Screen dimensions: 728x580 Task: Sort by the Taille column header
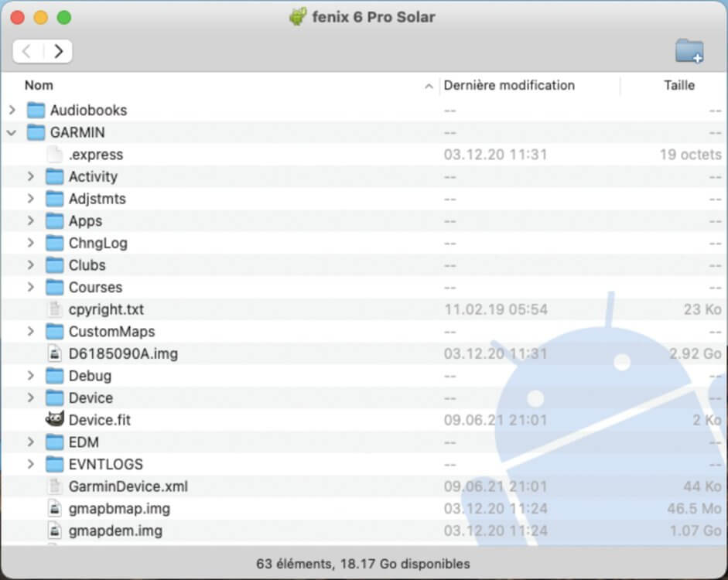pyautogui.click(x=678, y=85)
